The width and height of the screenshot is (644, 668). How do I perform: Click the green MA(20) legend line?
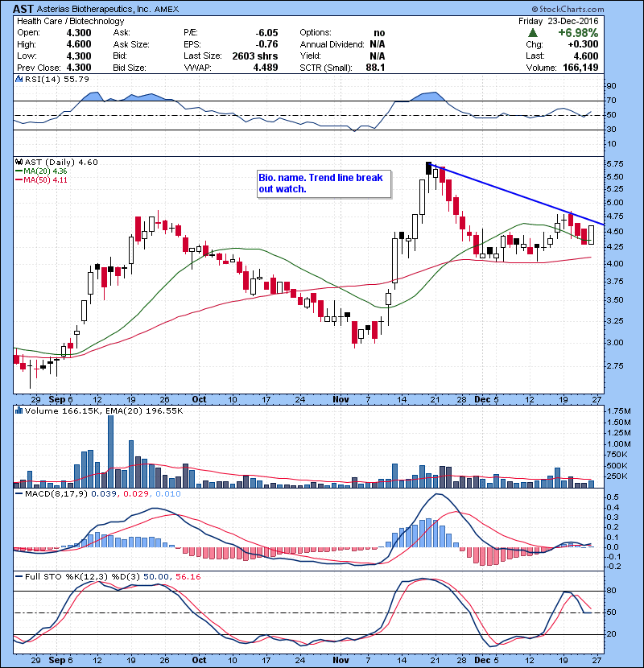click(19, 171)
